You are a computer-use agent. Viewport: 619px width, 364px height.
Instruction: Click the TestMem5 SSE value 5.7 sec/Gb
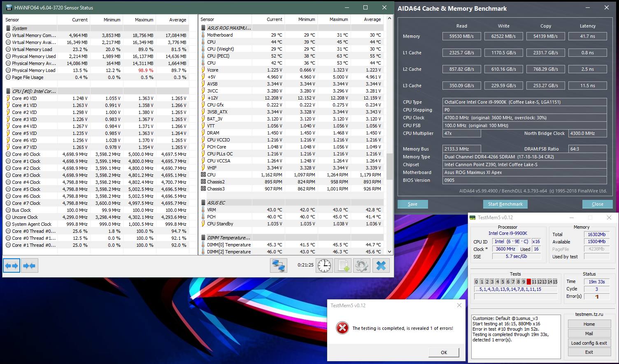516,256
